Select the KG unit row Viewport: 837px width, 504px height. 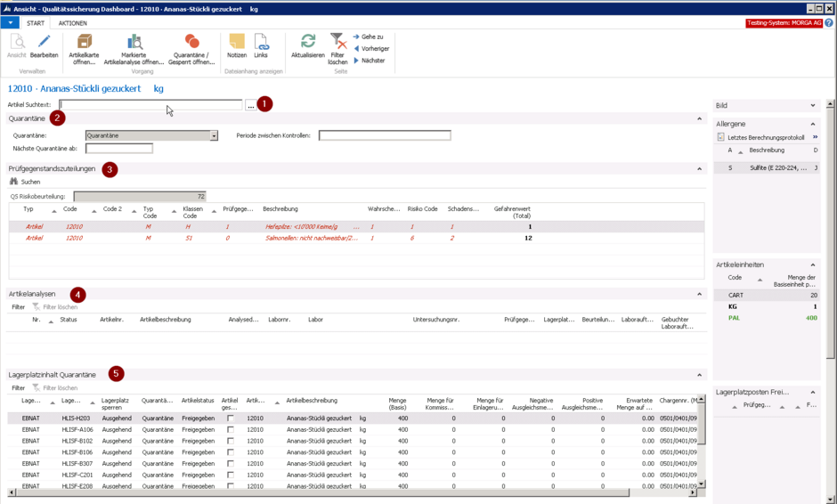(767, 306)
